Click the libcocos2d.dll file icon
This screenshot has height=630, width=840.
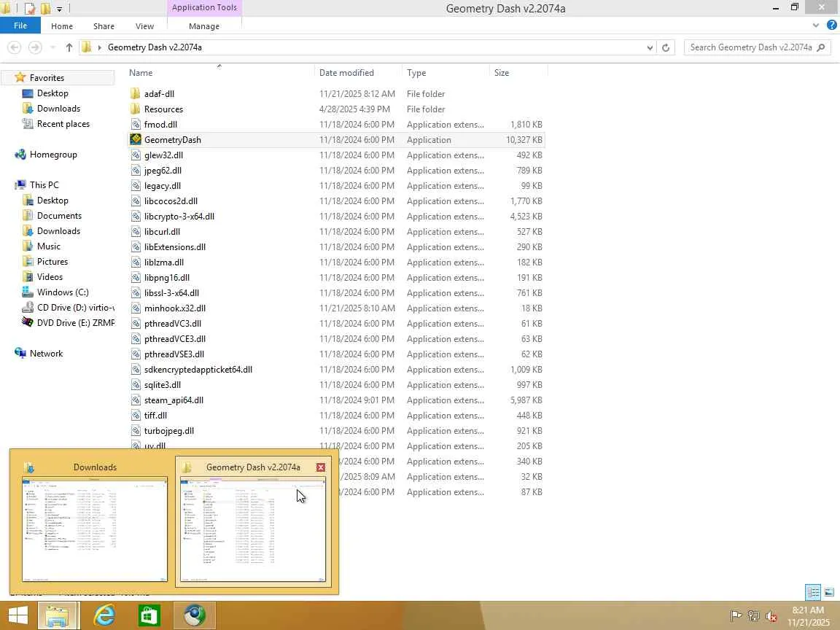click(136, 201)
